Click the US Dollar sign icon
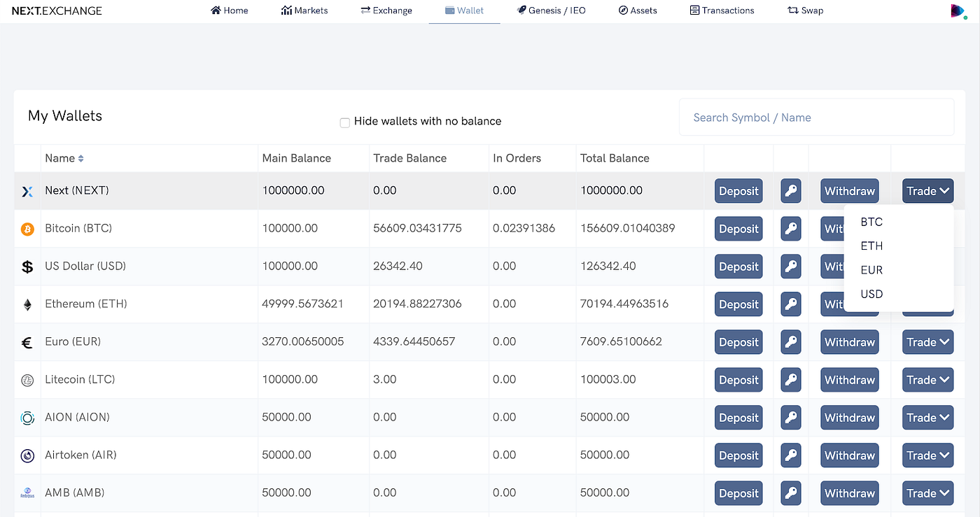Image resolution: width=980 pixels, height=517 pixels. [27, 267]
